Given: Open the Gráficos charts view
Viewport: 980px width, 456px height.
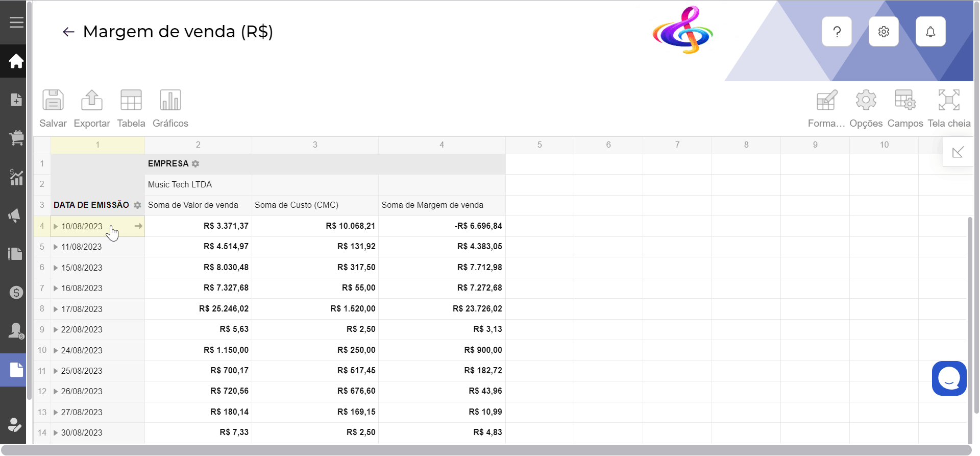Looking at the screenshot, I should click(170, 101).
